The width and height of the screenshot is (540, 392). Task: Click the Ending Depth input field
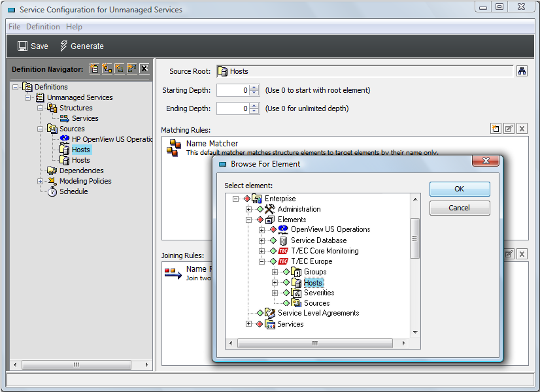233,108
